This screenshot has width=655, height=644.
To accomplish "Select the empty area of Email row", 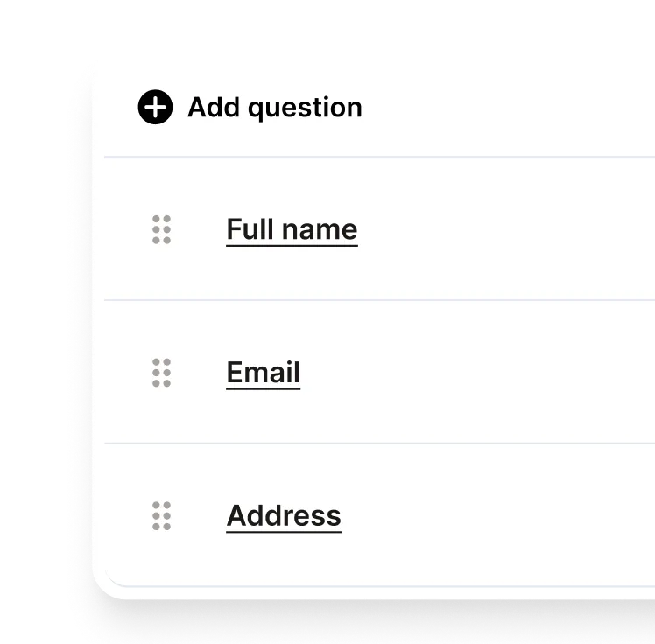I will [x=490, y=373].
